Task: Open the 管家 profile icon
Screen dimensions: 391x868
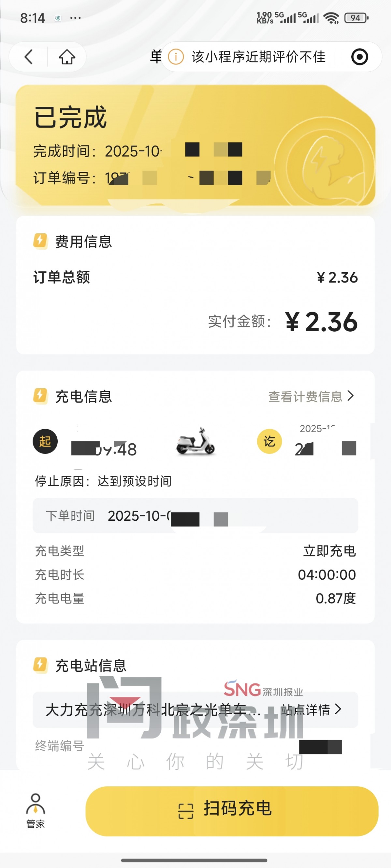Action: point(36,811)
